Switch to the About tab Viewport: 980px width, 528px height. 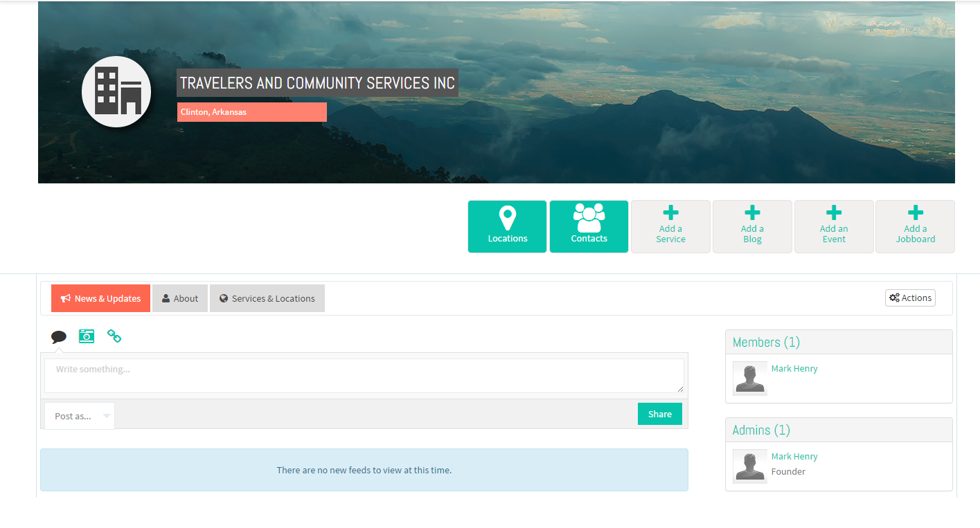pos(180,298)
